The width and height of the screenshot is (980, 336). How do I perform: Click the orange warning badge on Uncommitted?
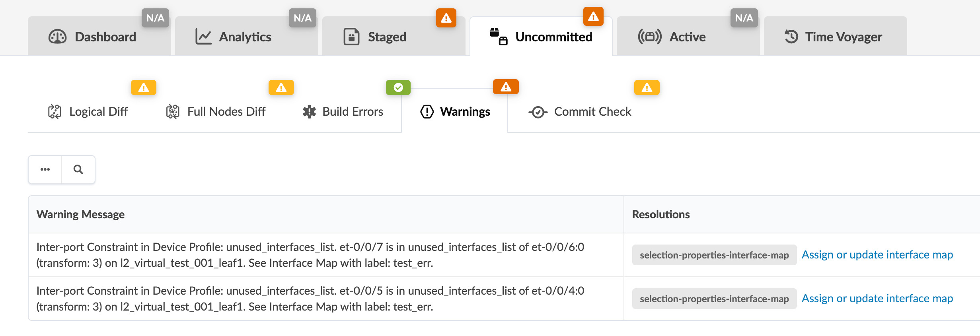tap(593, 17)
